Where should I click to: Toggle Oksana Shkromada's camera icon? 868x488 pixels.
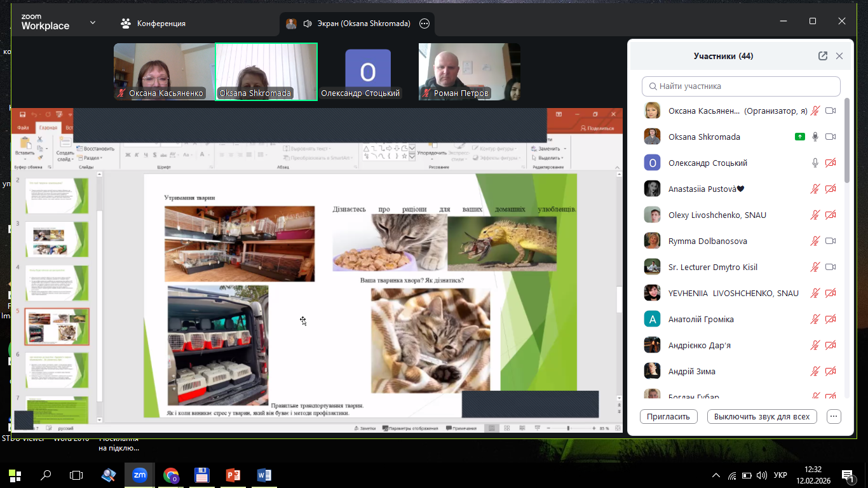[830, 137]
